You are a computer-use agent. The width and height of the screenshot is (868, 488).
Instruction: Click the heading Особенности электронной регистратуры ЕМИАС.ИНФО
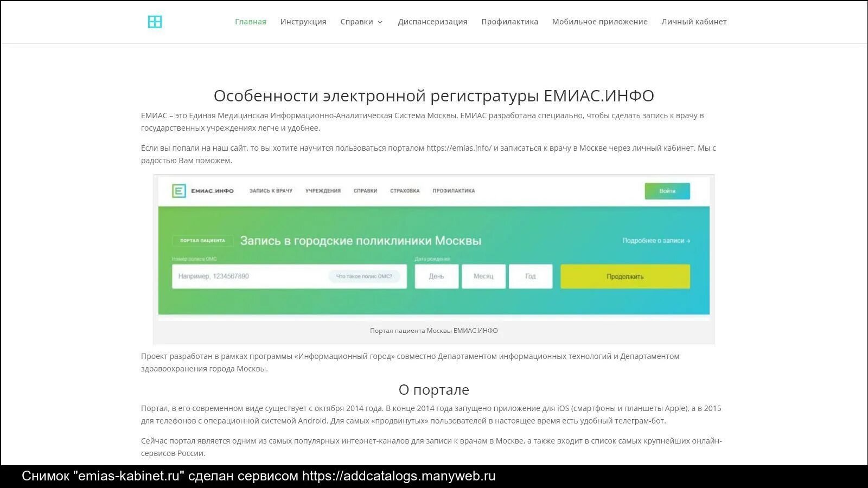click(x=434, y=95)
